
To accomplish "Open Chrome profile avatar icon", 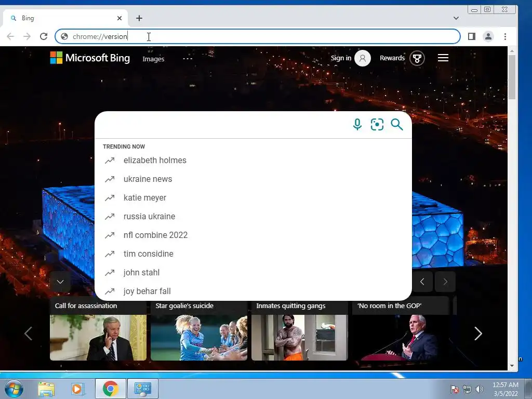I will point(488,36).
